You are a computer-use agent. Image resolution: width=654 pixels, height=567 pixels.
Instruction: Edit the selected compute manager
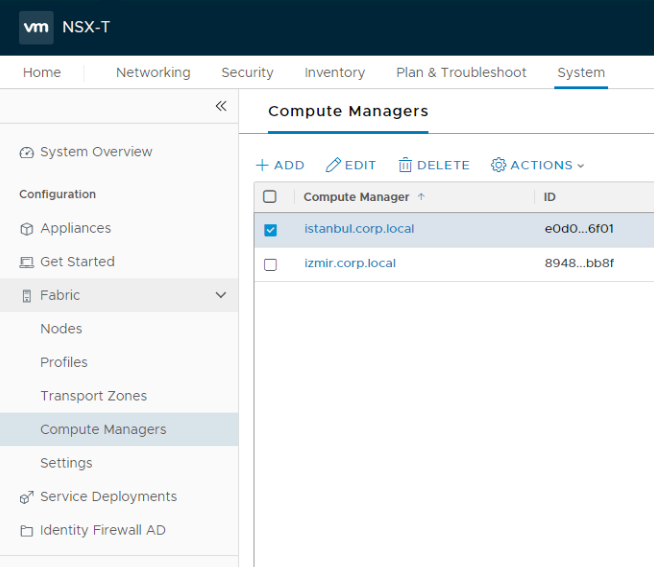tap(351, 165)
